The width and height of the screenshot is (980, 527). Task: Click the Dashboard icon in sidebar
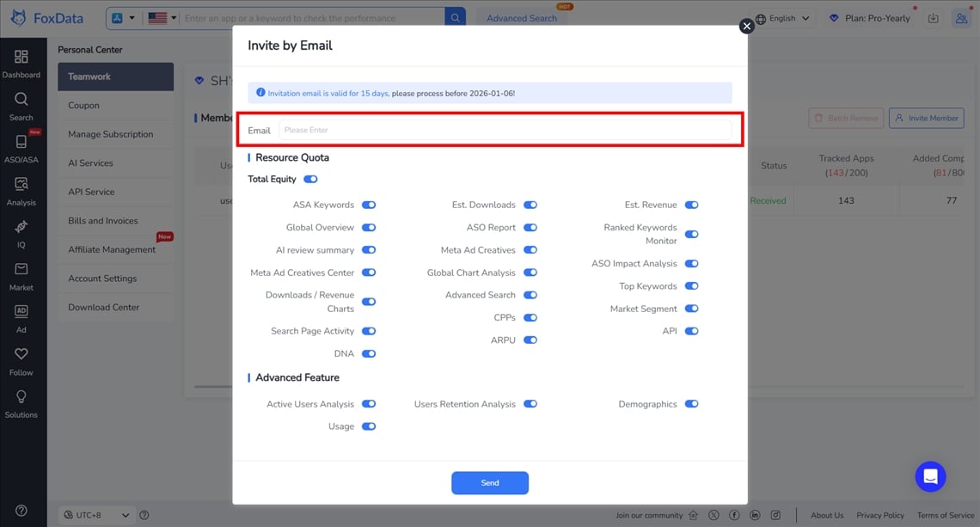(21, 58)
